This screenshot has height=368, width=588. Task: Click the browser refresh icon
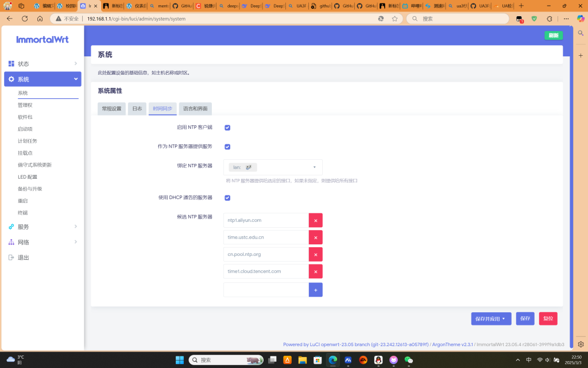pos(25,18)
